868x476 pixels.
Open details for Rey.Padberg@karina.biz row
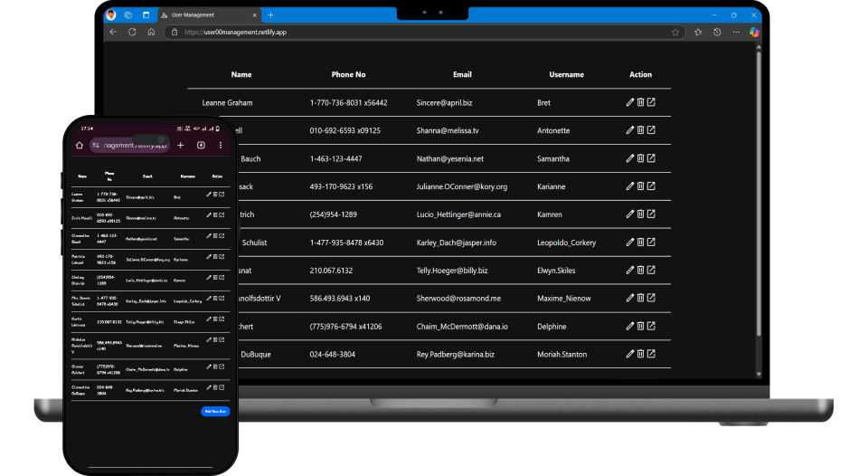coord(651,354)
